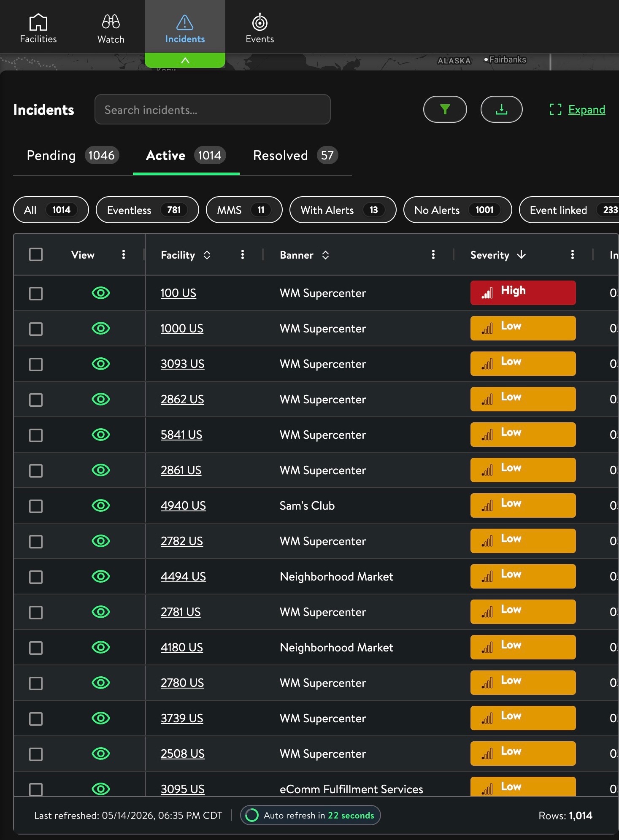View incident for 2508 US via eye icon
The image size is (619, 840).
tap(101, 754)
